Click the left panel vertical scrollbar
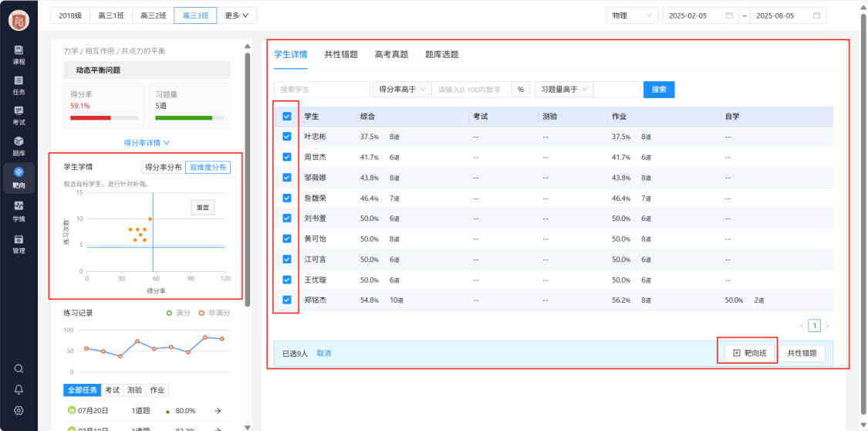 point(247,178)
